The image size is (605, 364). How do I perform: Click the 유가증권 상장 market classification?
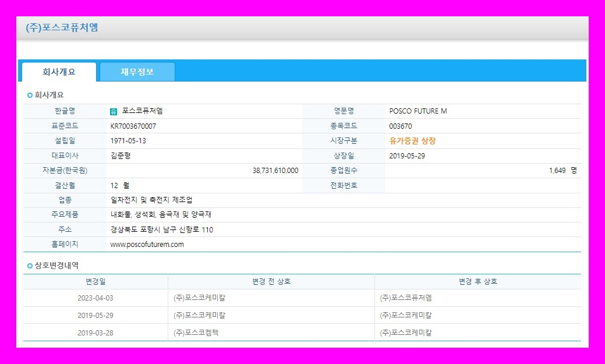[412, 141]
